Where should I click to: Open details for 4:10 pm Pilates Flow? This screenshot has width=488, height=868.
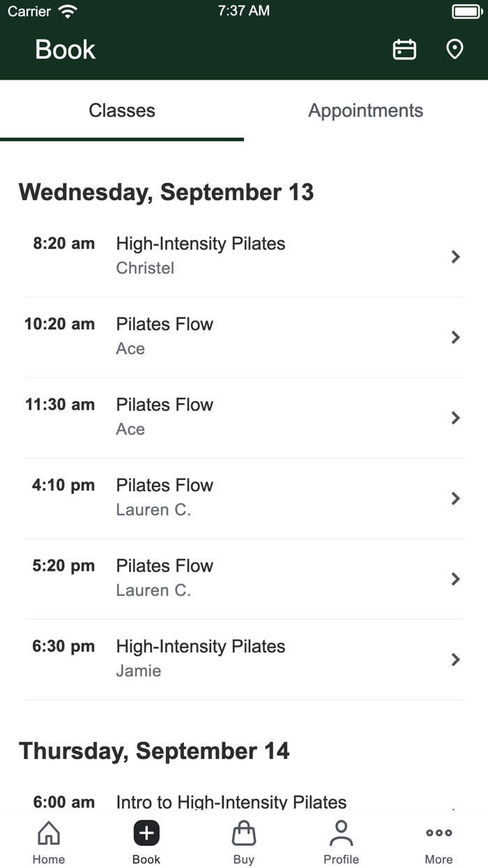[244, 498]
